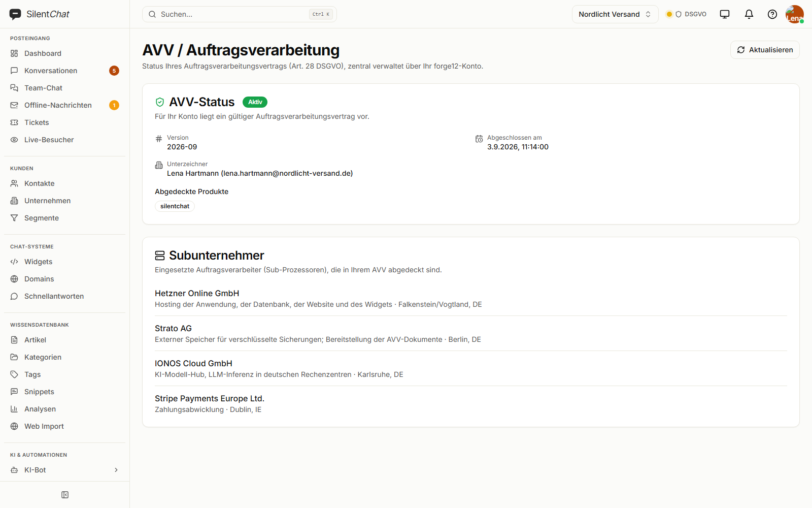This screenshot has width=812, height=508.
Task: Click the Live-Besucher eye icon
Action: point(14,140)
